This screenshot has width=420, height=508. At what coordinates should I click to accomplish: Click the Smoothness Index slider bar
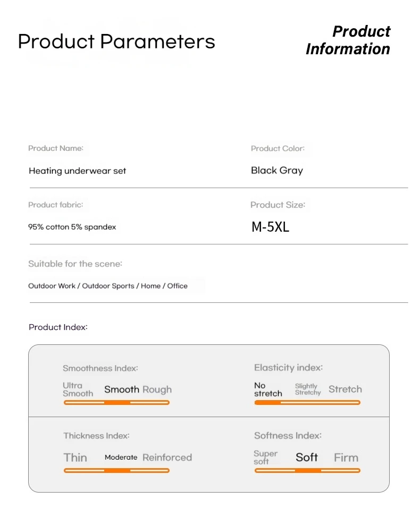tap(116, 402)
